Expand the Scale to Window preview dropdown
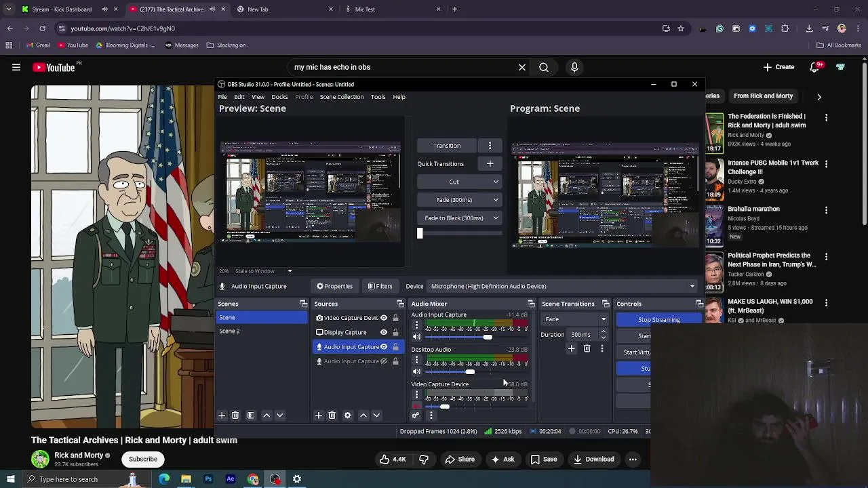Viewport: 868px width, 488px height. 290,271
